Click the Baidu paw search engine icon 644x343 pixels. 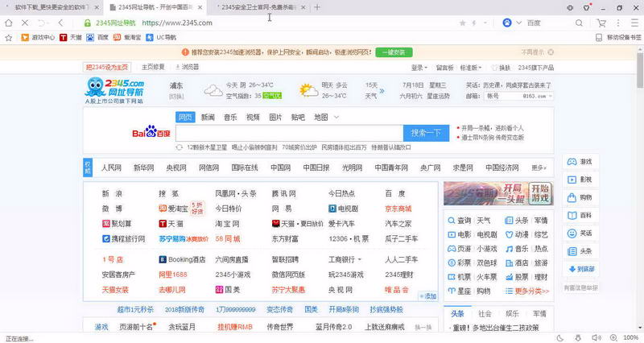point(507,23)
